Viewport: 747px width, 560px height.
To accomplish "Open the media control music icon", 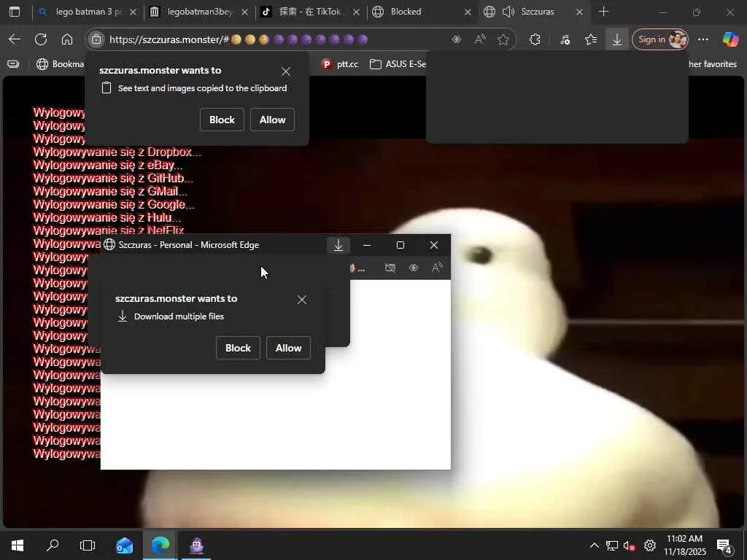I will (x=565, y=39).
